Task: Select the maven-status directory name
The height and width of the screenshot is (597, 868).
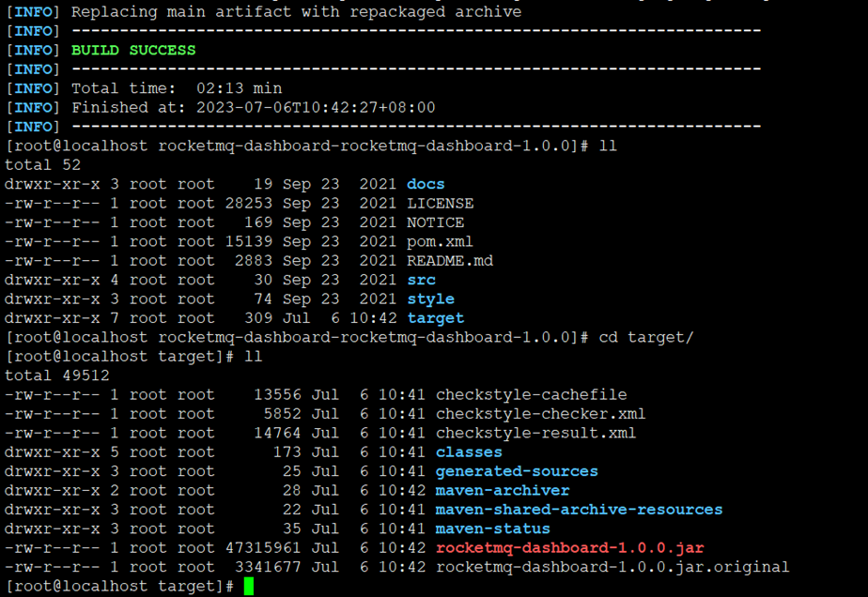Action: (492, 528)
